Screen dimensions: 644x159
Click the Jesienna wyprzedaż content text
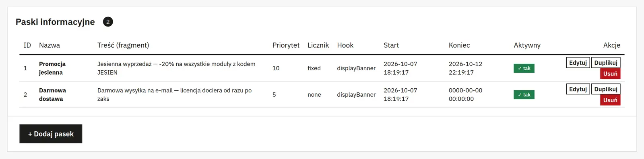176,68
